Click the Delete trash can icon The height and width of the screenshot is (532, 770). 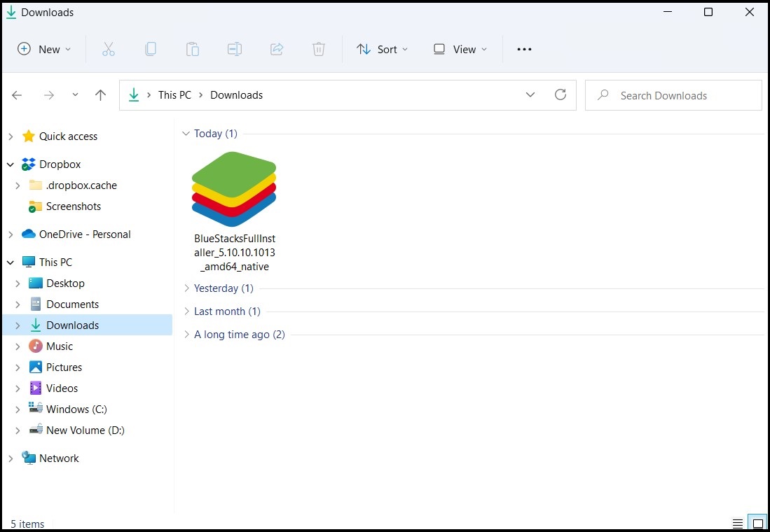(x=319, y=49)
